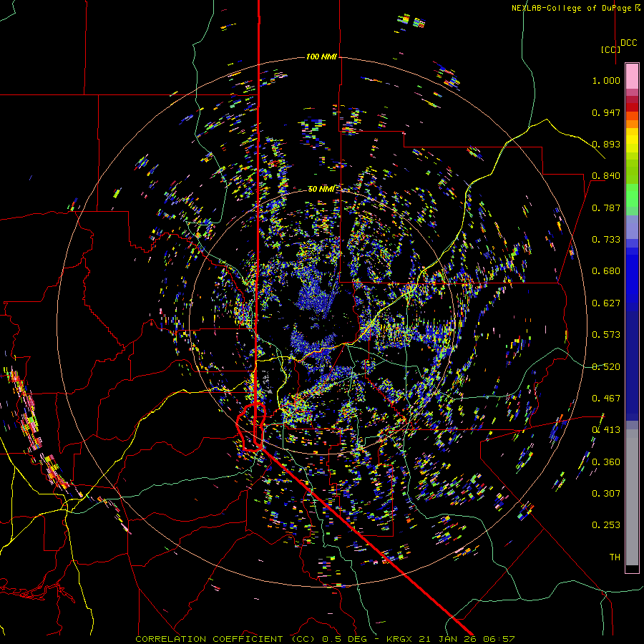This screenshot has width=644, height=644.
Task: Select the 0.520 scale value
Action: pos(606,367)
